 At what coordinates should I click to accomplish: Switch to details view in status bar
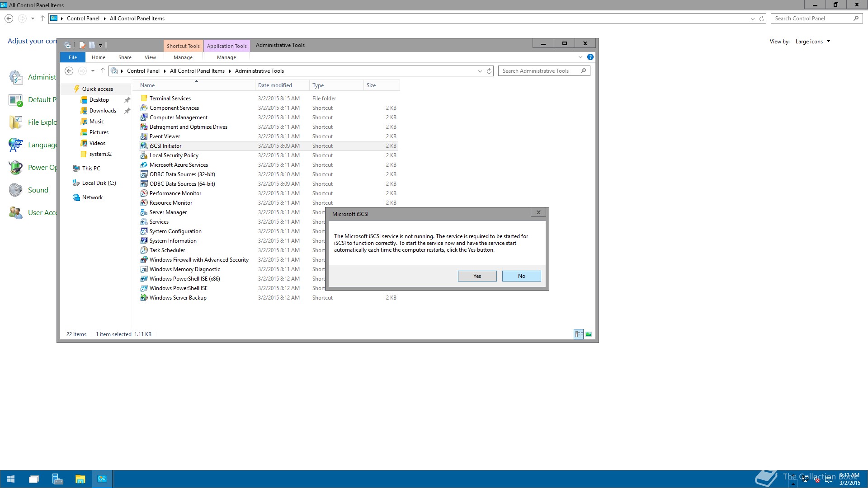coord(579,334)
